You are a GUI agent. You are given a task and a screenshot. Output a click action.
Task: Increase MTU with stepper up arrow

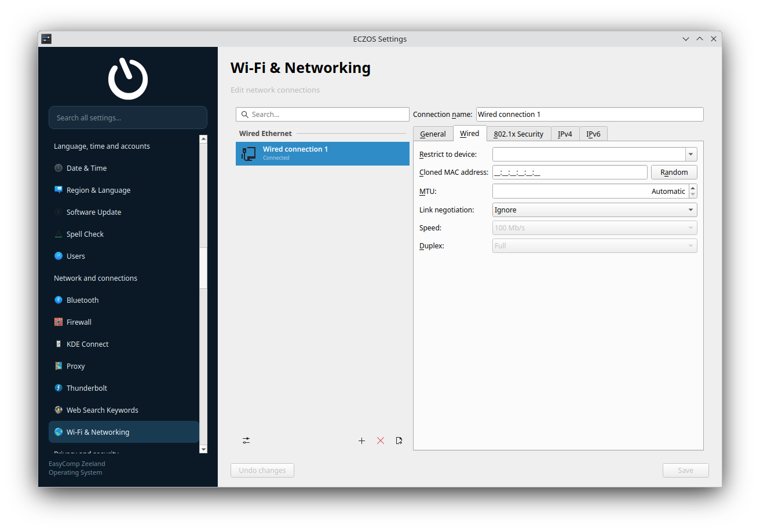[x=693, y=188]
